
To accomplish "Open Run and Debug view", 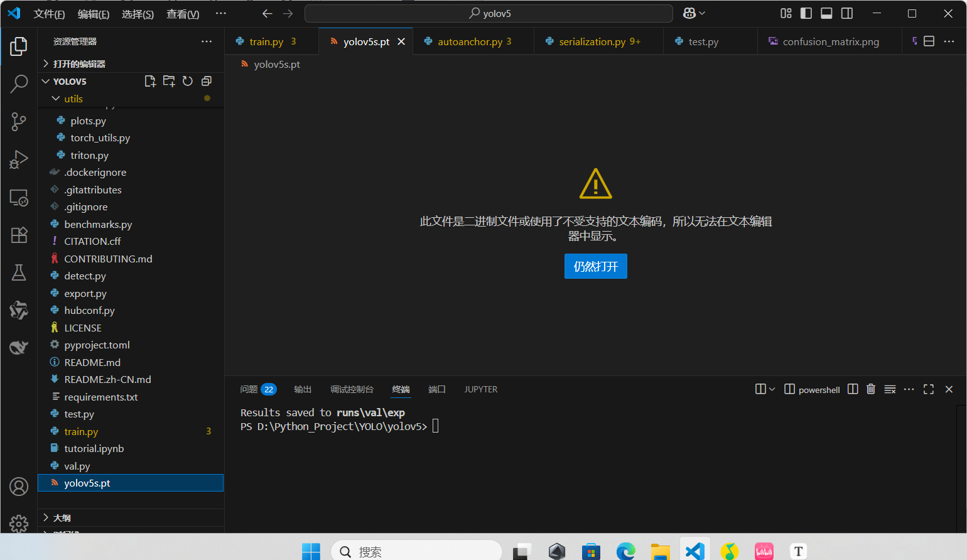I will [19, 159].
